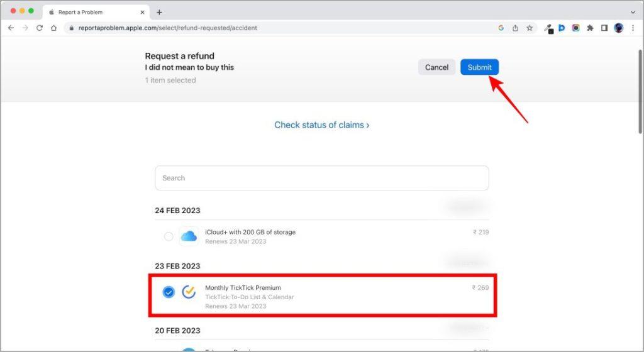Open Check status of claims link

(321, 124)
